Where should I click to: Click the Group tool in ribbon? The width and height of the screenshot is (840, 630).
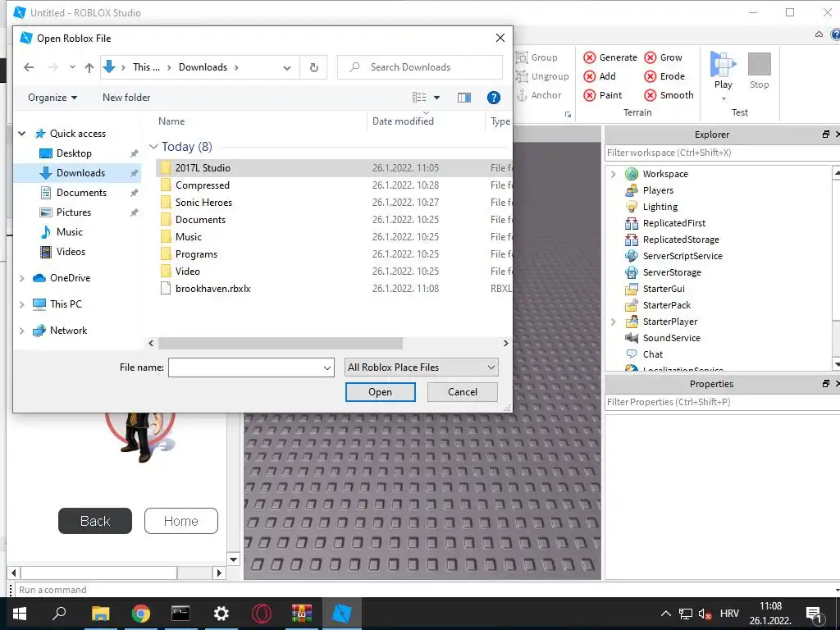[536, 57]
